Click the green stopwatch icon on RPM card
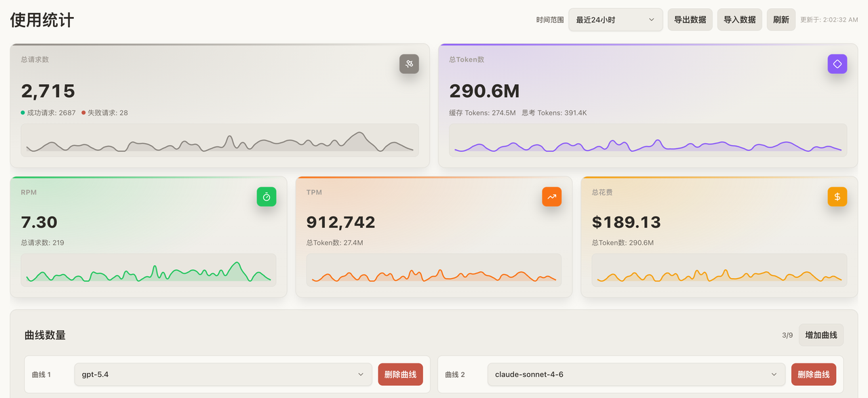 (267, 197)
